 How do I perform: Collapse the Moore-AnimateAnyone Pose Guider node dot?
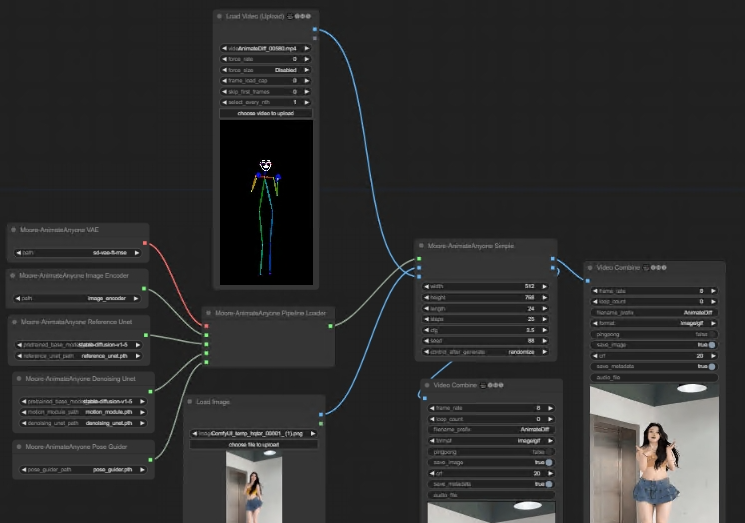[19, 447]
